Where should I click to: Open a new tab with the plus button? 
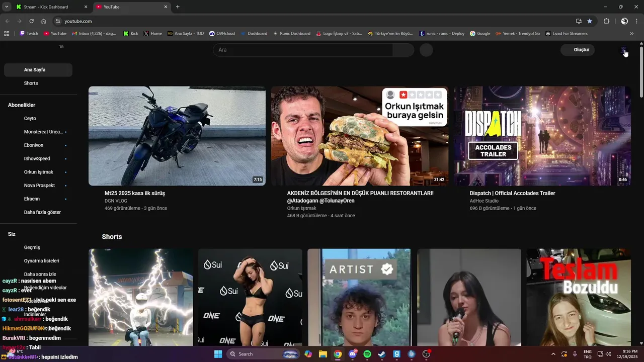[x=178, y=7]
